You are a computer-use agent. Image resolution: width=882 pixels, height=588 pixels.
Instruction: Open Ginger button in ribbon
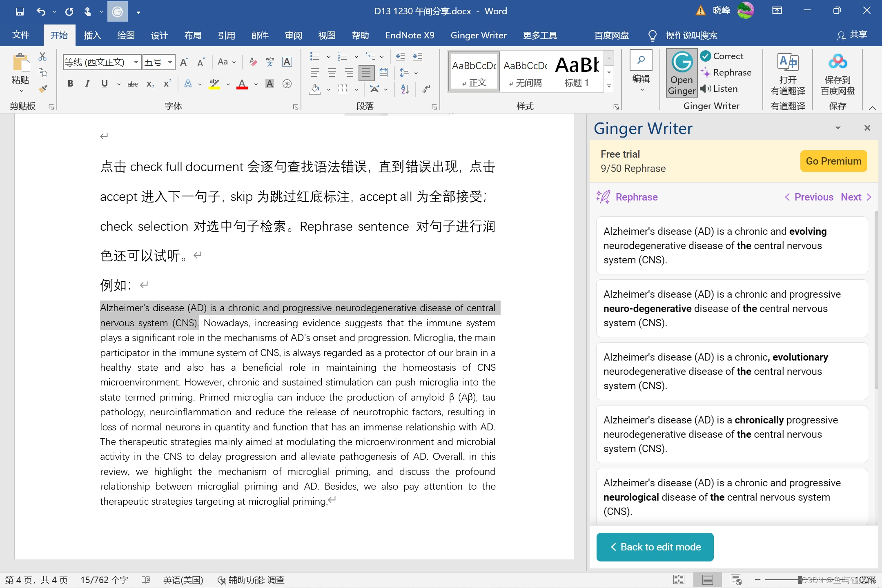(682, 73)
